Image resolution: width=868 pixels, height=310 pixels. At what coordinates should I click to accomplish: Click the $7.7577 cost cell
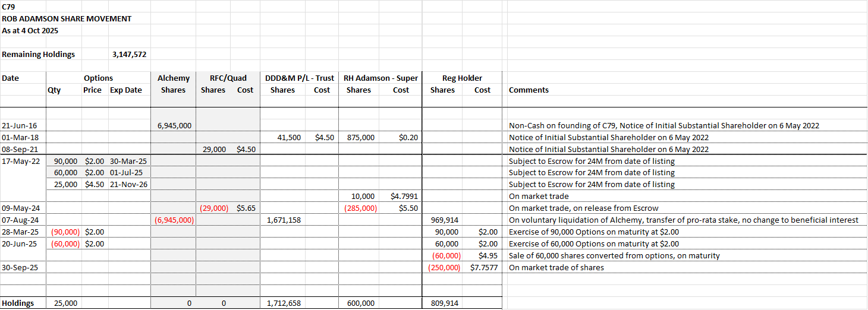click(x=483, y=268)
